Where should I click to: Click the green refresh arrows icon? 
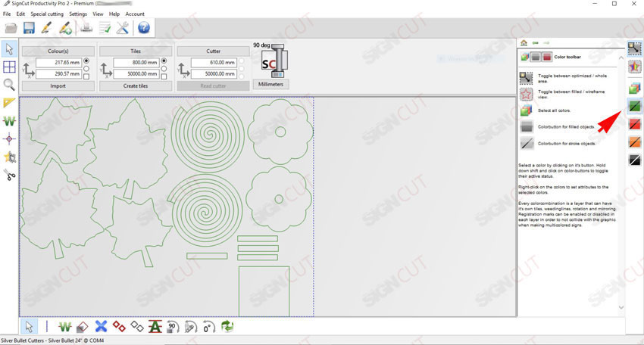[x=227, y=327]
